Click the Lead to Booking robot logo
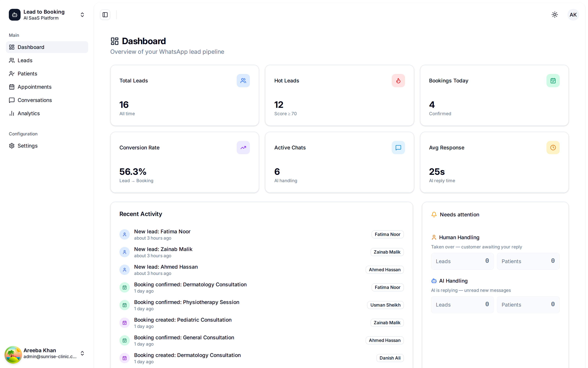The width and height of the screenshot is (588, 368). [x=15, y=15]
